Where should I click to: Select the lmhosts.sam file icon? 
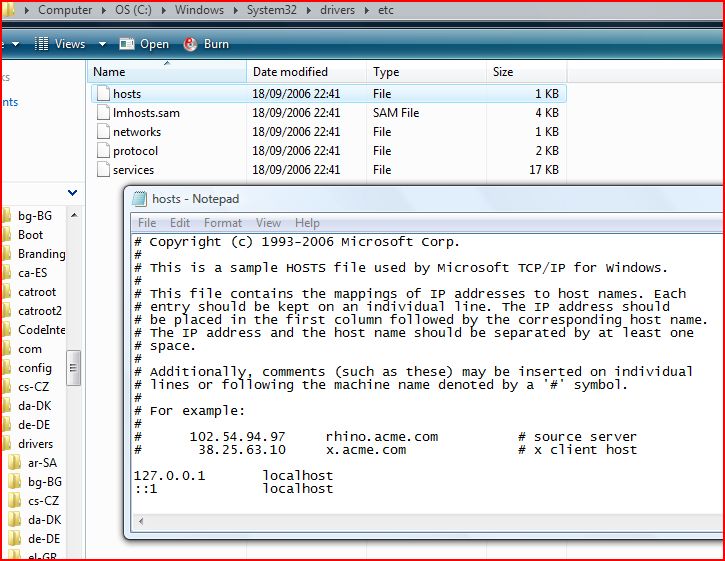click(x=103, y=113)
